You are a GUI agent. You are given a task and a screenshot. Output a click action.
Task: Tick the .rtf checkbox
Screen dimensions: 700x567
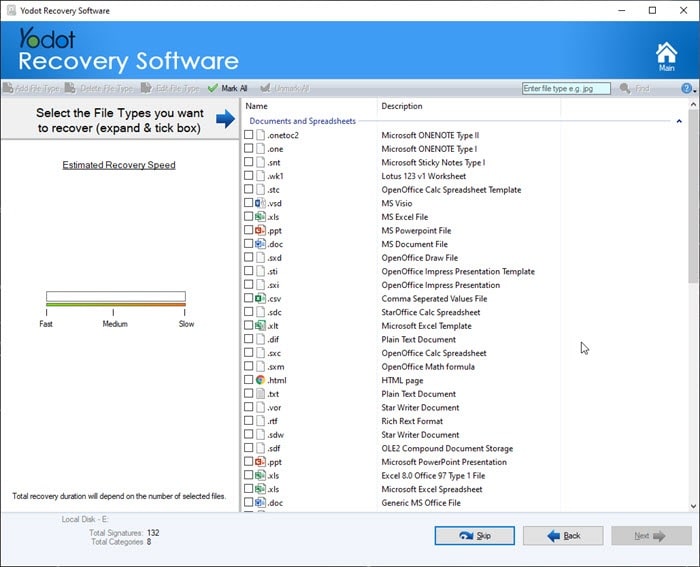[x=249, y=421]
